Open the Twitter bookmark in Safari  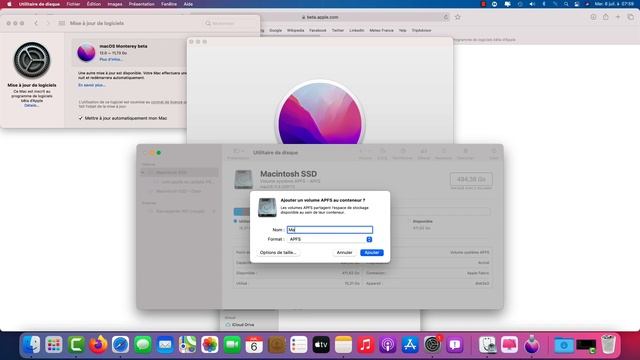pyautogui.click(x=338, y=30)
